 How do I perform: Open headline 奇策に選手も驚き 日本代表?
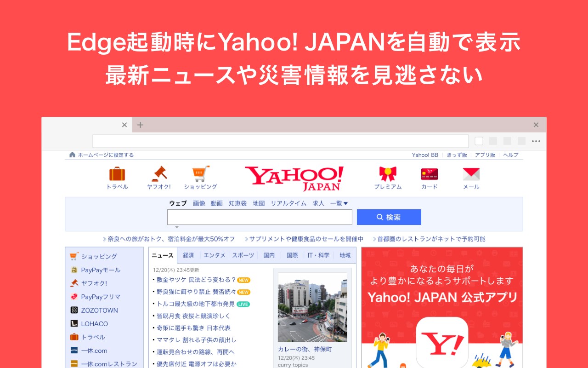point(193,328)
